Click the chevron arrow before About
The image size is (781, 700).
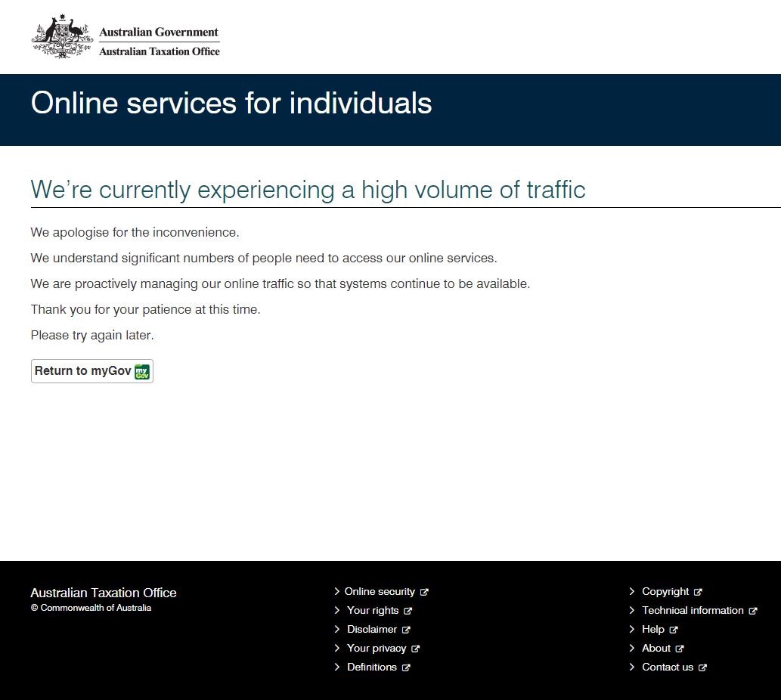632,648
